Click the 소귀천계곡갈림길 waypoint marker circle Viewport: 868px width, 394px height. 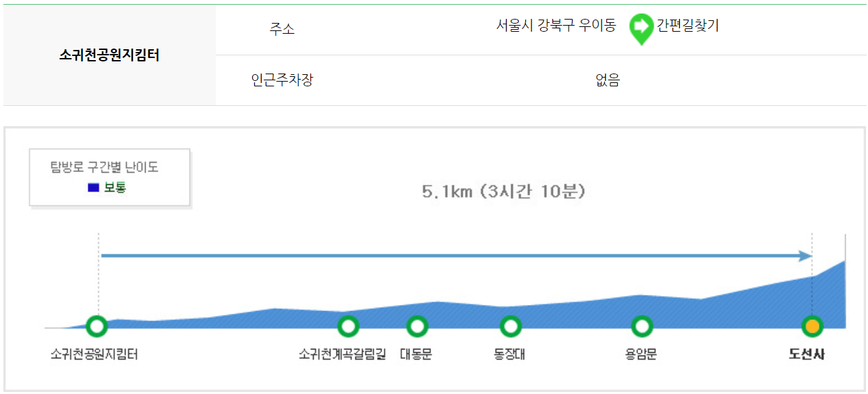pyautogui.click(x=349, y=325)
